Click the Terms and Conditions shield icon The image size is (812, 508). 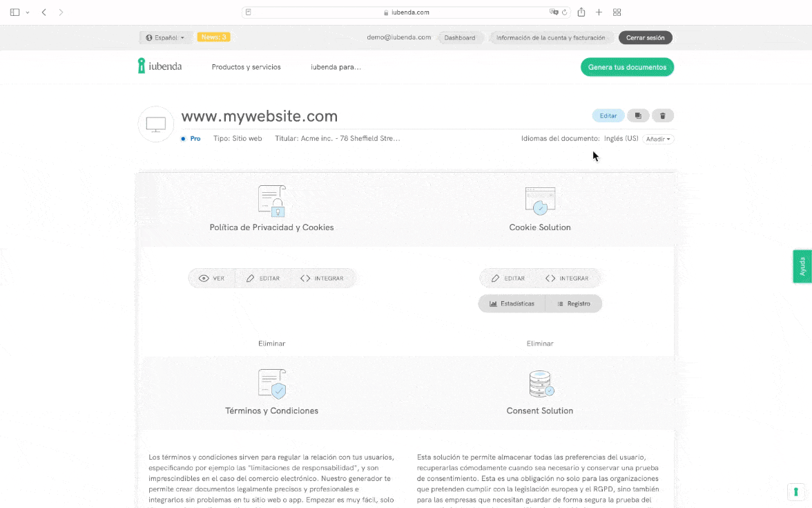271,384
